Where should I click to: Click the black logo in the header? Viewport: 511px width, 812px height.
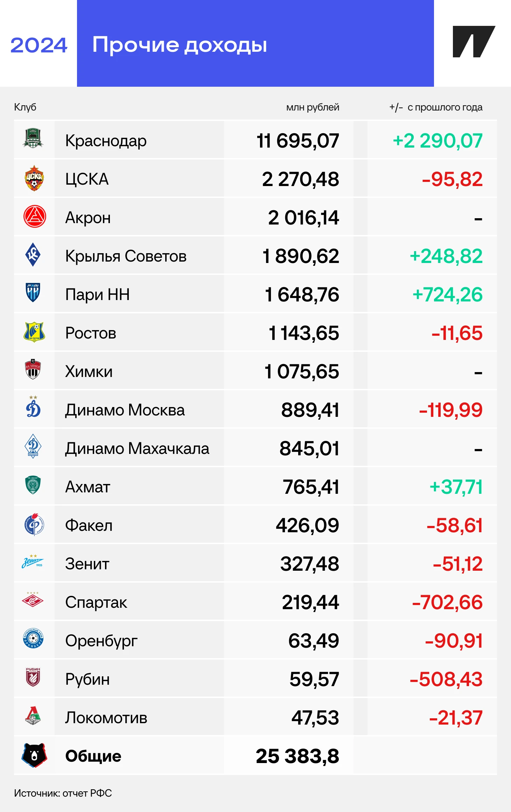point(474,42)
